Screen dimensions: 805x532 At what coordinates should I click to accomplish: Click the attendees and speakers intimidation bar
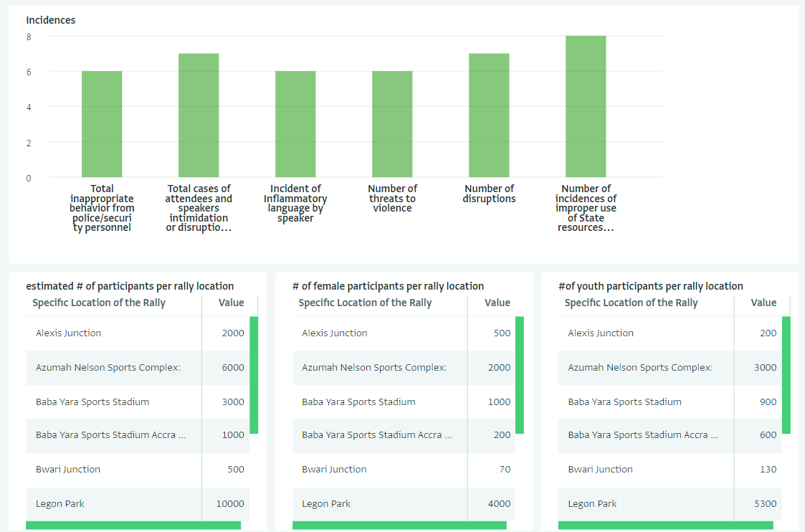click(199, 115)
